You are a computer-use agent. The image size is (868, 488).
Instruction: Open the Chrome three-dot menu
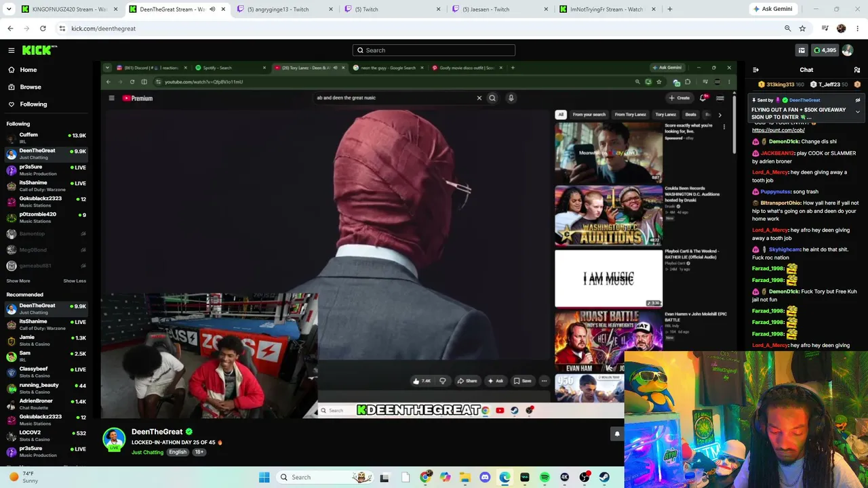click(x=858, y=28)
